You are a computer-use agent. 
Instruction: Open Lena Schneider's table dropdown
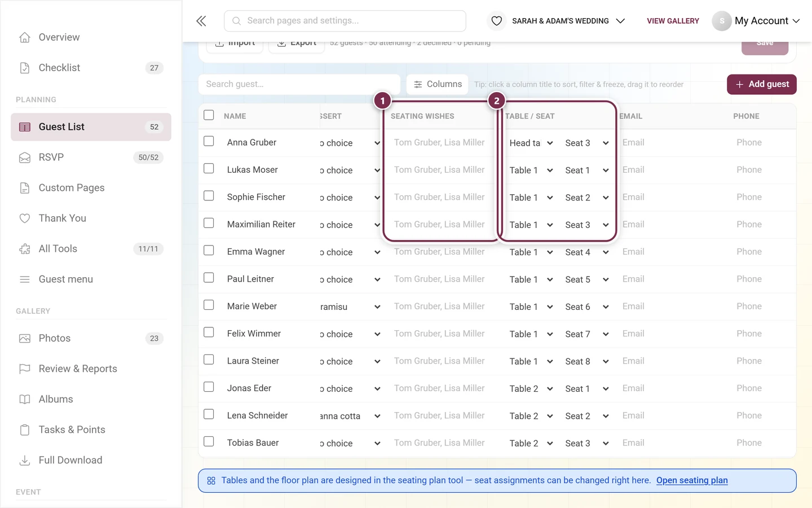pos(531,416)
